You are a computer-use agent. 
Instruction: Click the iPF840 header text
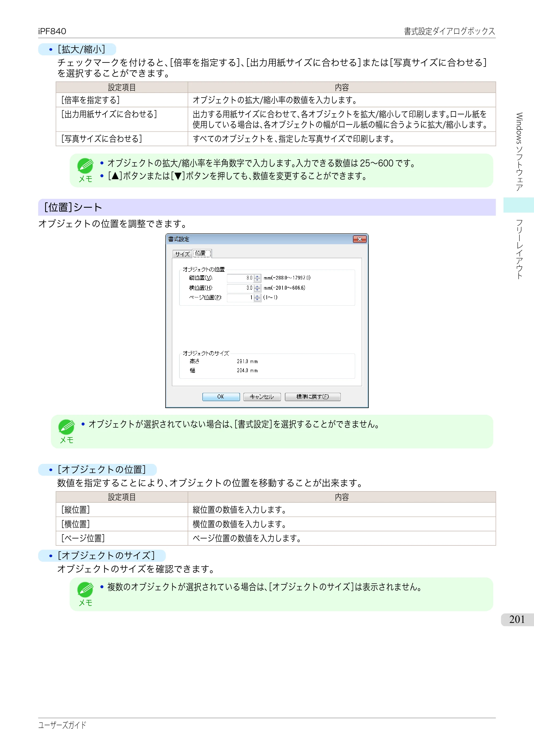pyautogui.click(x=52, y=31)
